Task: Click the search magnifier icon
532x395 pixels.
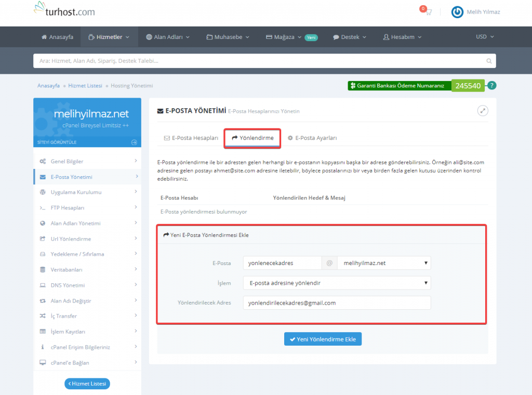Action: point(488,61)
